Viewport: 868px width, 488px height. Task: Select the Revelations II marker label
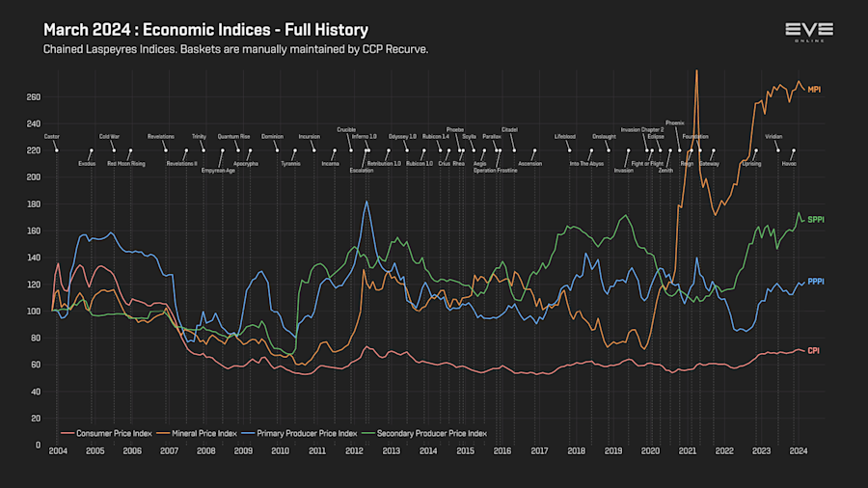[x=181, y=164]
